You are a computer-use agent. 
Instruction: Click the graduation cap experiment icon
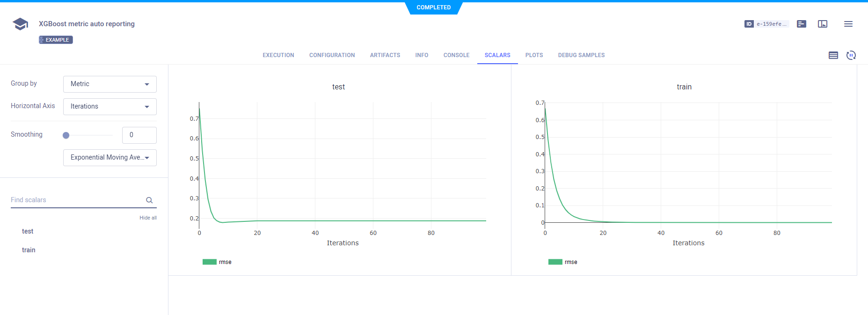20,24
